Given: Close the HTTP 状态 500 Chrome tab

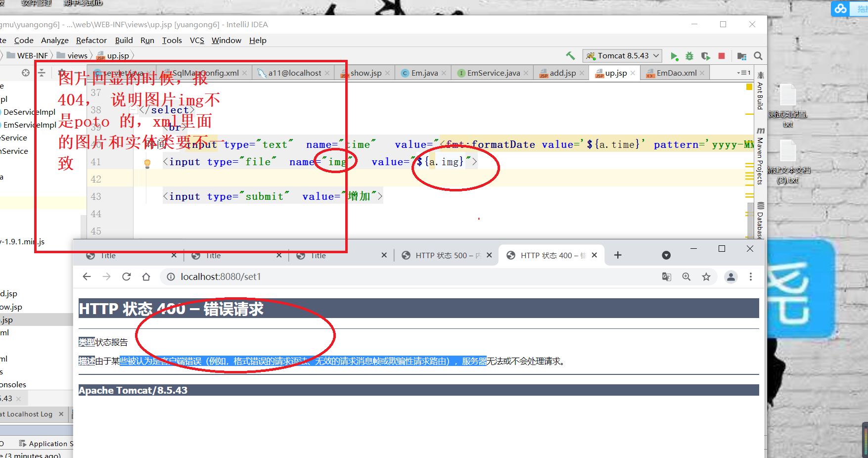Looking at the screenshot, I should (x=489, y=255).
